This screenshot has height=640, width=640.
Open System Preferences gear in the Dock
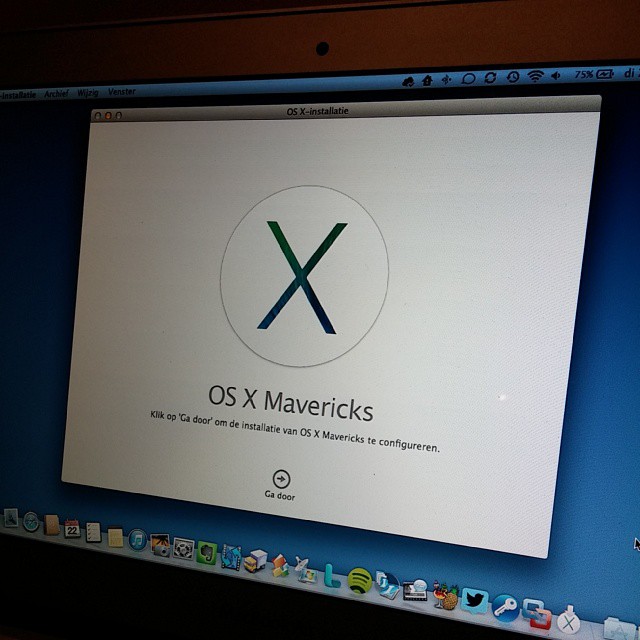coord(183,549)
